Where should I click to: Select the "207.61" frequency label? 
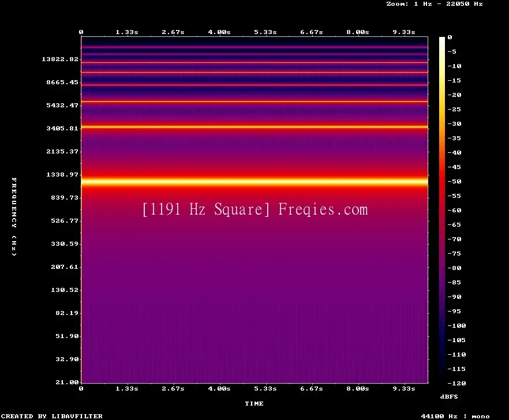point(65,267)
